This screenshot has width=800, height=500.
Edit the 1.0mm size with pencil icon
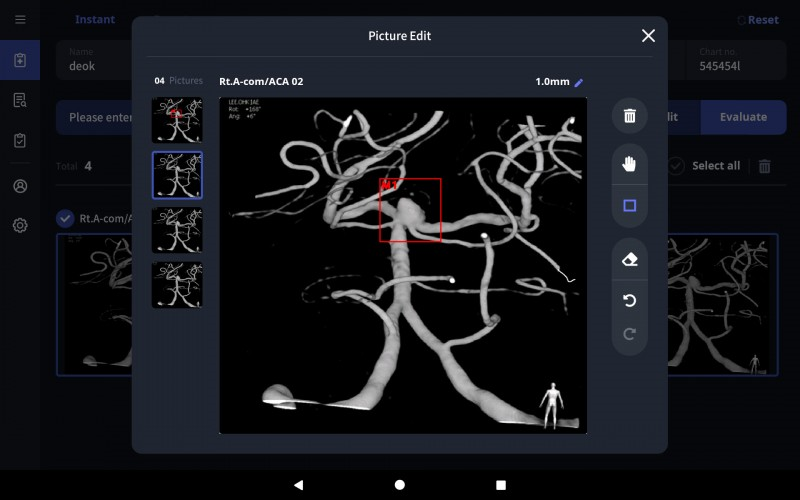pyautogui.click(x=578, y=82)
